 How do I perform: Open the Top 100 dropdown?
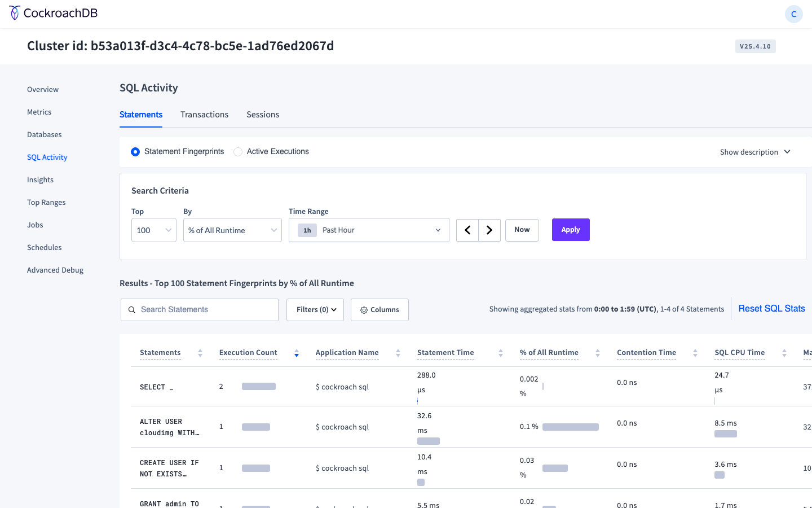tap(154, 230)
